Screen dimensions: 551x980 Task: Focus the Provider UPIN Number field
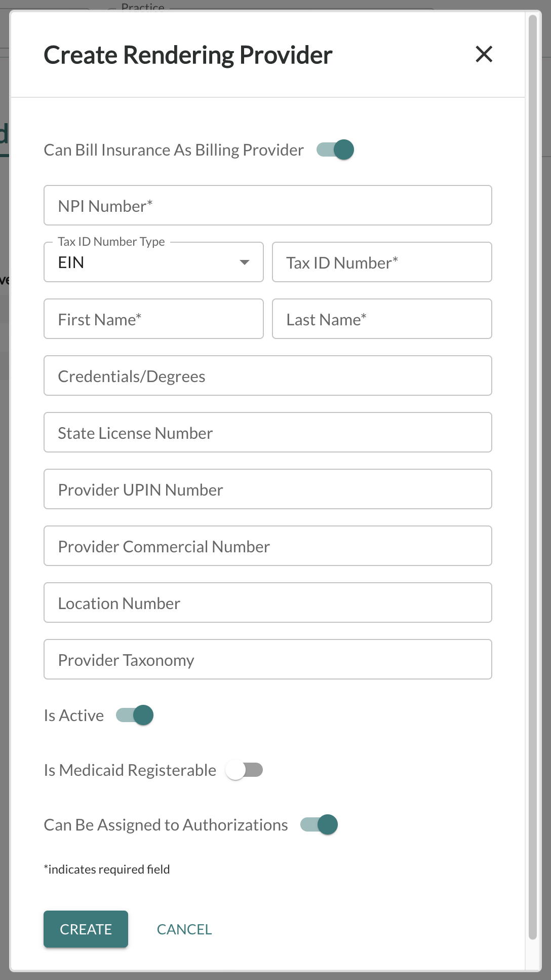pos(268,489)
